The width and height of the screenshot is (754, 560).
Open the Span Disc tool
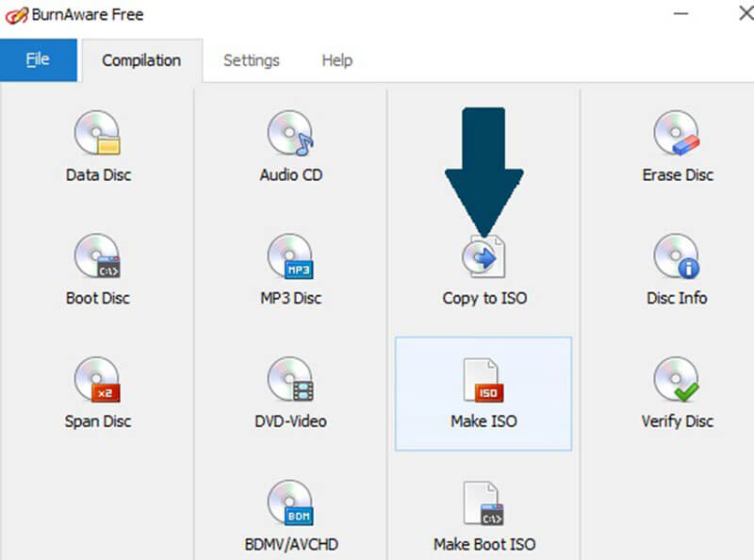(x=97, y=390)
